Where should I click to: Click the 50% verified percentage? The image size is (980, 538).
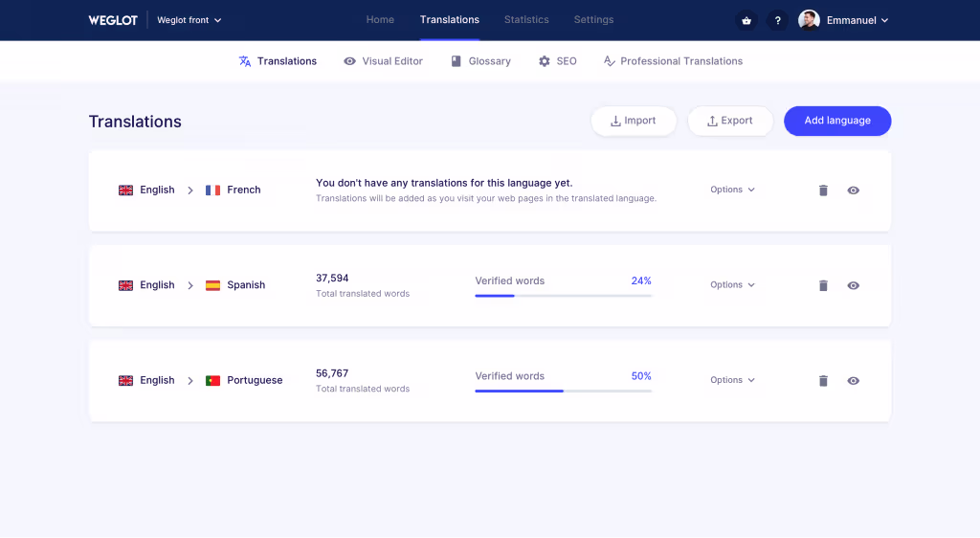(641, 376)
